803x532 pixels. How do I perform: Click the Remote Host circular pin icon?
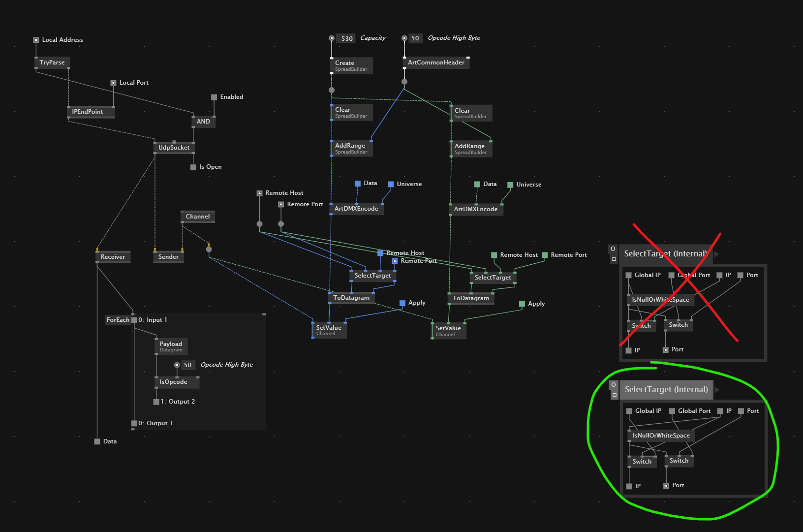(260, 193)
